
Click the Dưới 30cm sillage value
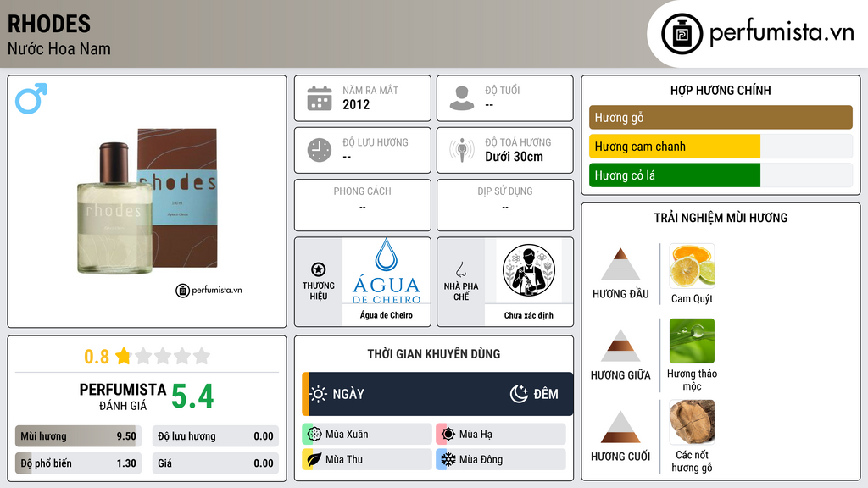pyautogui.click(x=515, y=157)
